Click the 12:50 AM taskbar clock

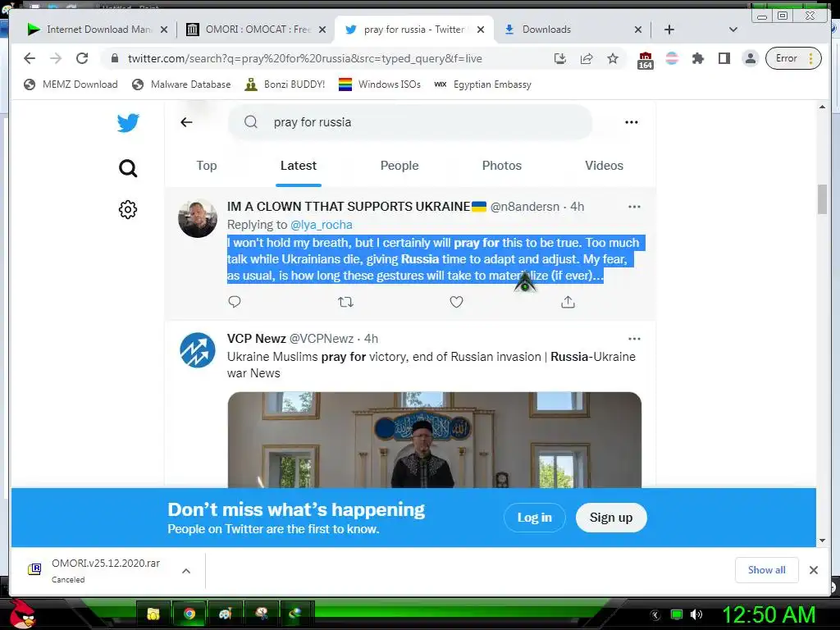(769, 614)
